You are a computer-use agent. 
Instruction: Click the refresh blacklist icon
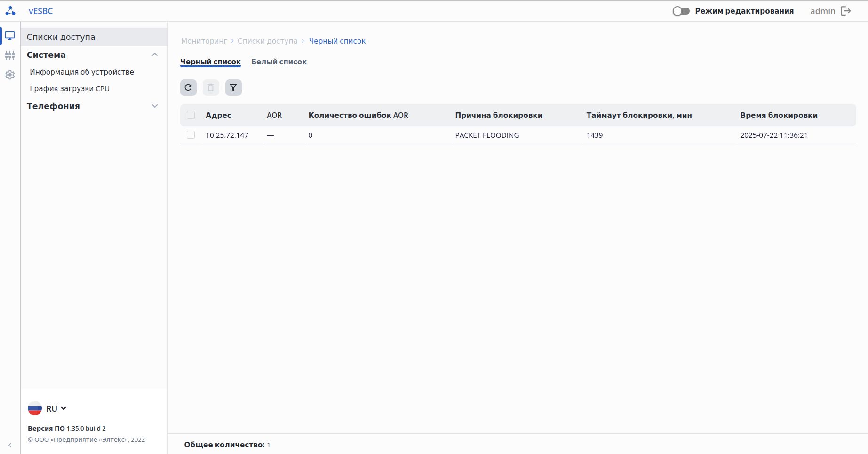(188, 87)
